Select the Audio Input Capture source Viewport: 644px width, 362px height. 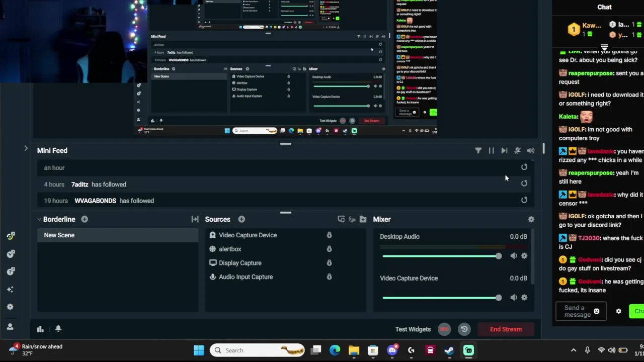click(246, 277)
